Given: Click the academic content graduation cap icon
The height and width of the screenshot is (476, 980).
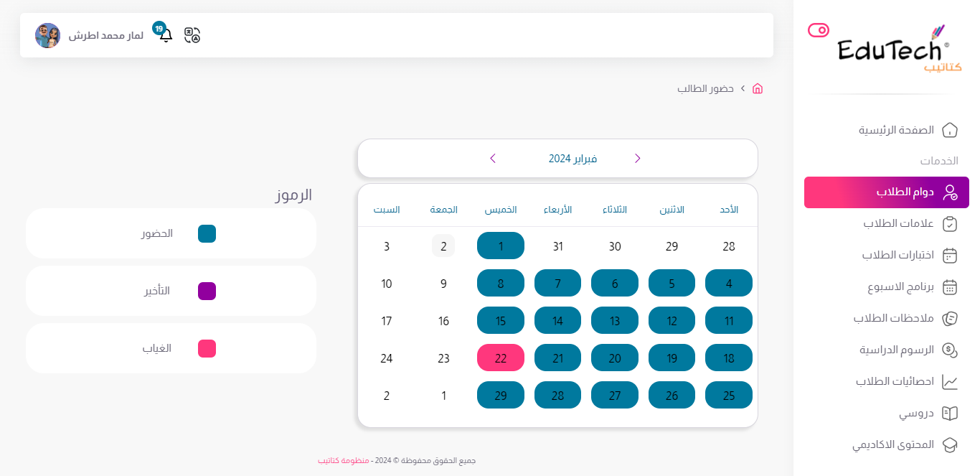Looking at the screenshot, I should tap(949, 445).
